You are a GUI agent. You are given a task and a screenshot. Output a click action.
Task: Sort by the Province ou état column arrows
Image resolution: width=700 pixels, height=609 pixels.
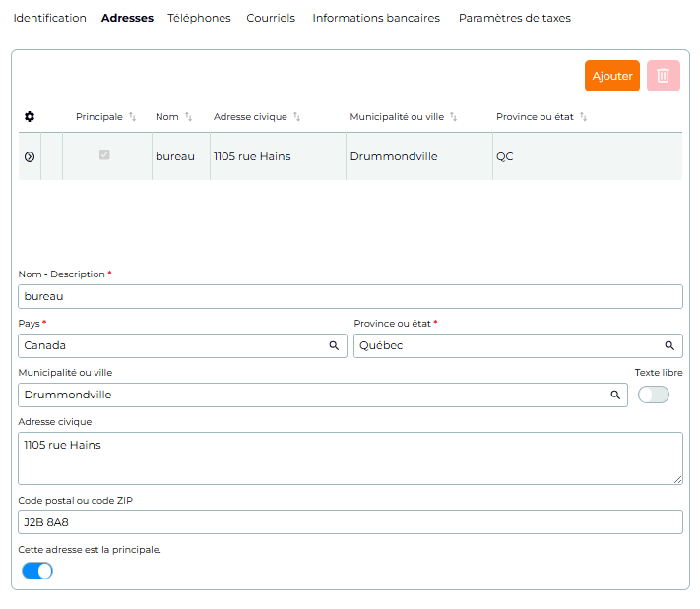583,117
